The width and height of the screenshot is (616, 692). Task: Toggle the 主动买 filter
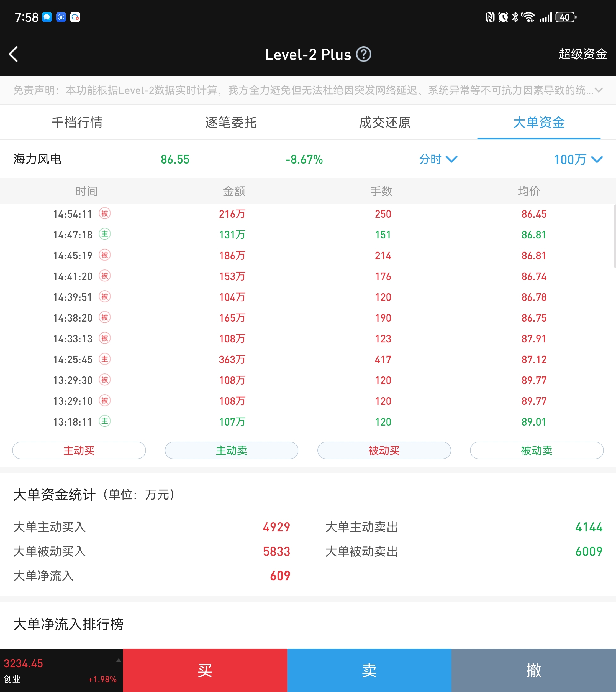[79, 451]
